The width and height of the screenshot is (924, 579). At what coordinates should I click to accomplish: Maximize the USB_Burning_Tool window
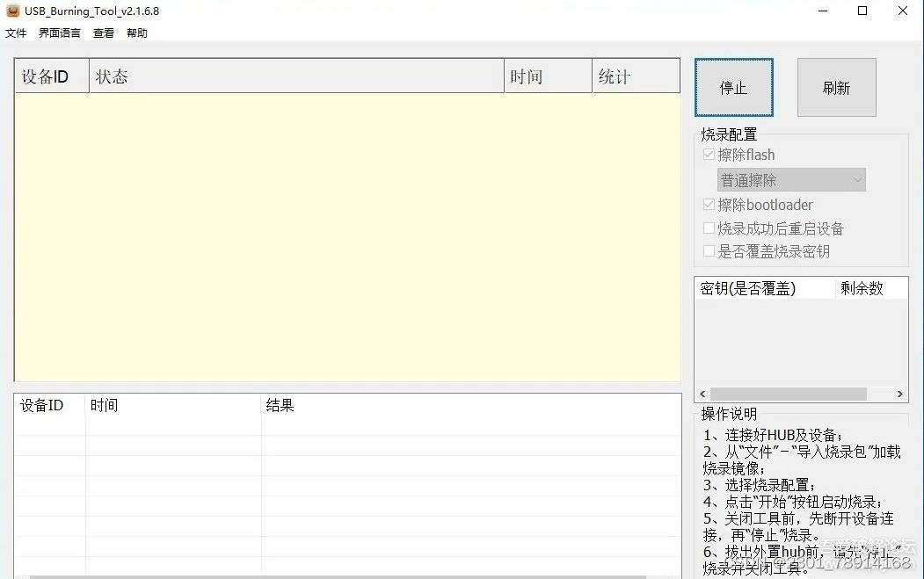[x=862, y=11]
